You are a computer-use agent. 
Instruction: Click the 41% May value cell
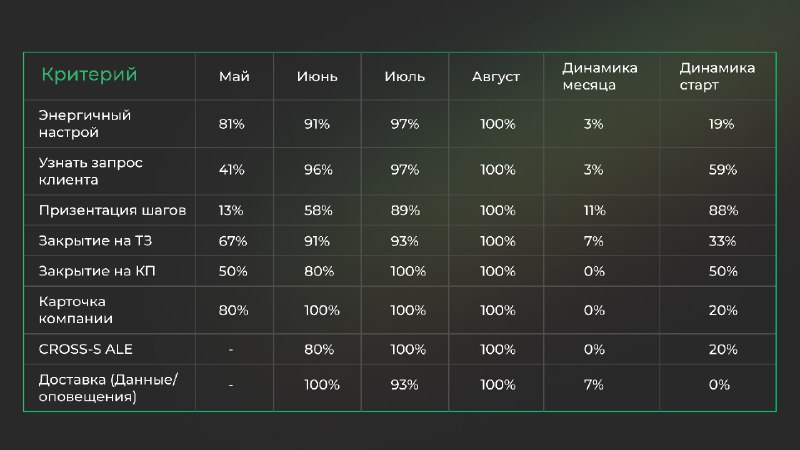coord(232,170)
